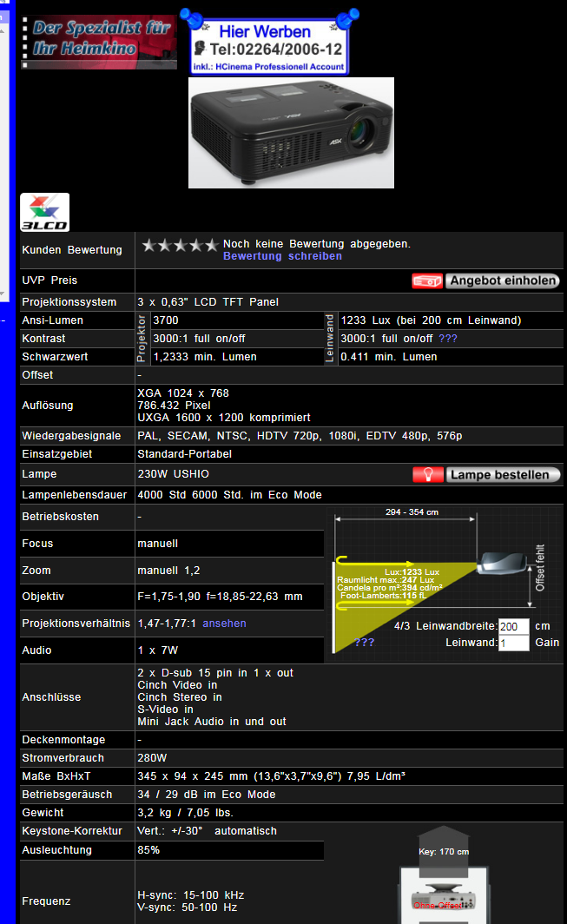This screenshot has height=924, width=567.
Task: Click the Leinwand Gain input field
Action: click(513, 643)
